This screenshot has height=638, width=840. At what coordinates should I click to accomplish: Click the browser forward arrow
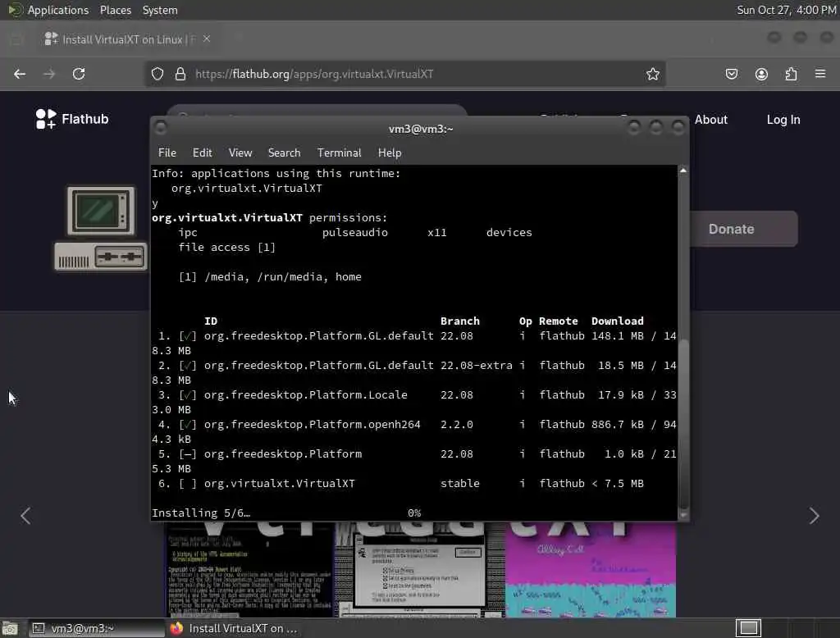[49, 74]
